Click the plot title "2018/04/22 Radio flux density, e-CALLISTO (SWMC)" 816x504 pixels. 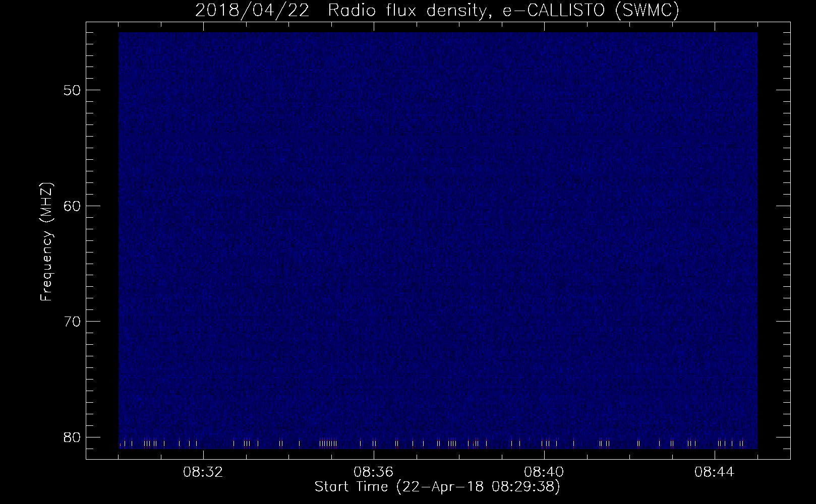[x=437, y=11]
